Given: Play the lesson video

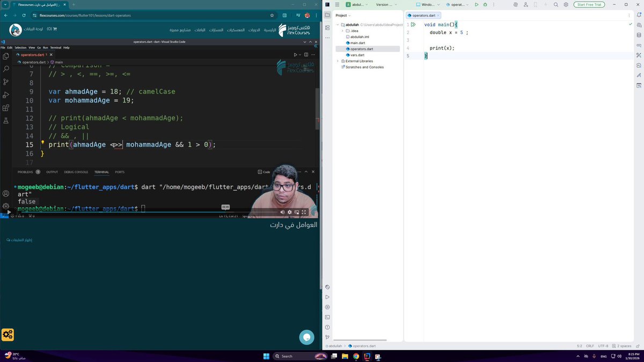Looking at the screenshot, I should pos(8,212).
